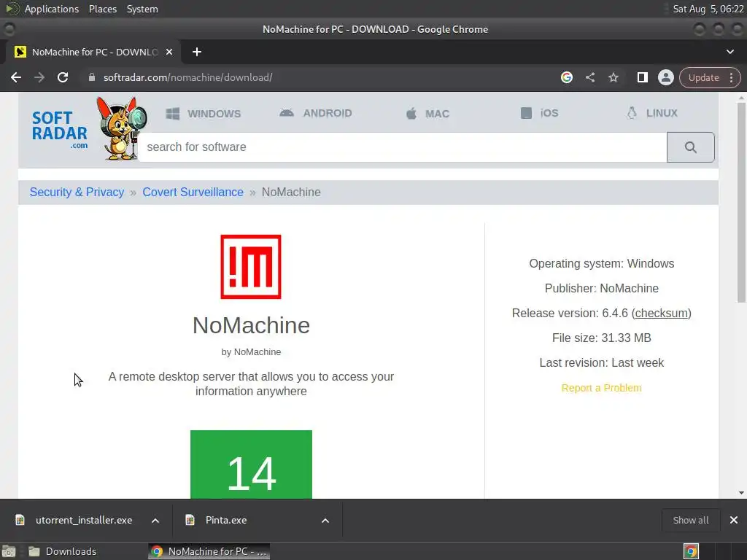Click the by NoMachine author text

click(x=251, y=352)
